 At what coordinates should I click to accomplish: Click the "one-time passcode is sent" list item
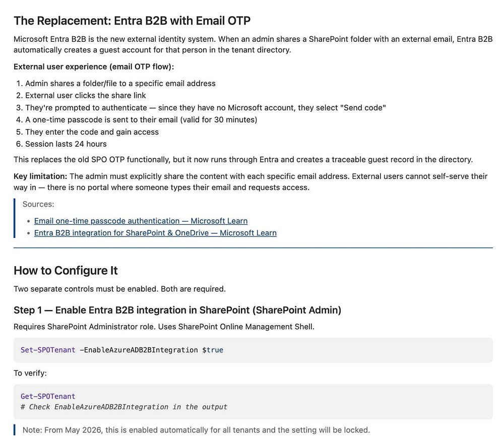pos(141,120)
